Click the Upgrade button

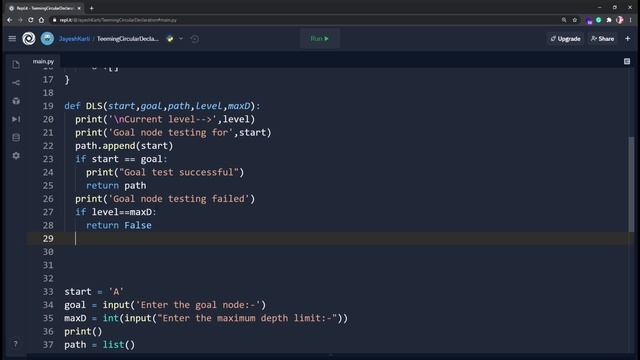coord(565,39)
